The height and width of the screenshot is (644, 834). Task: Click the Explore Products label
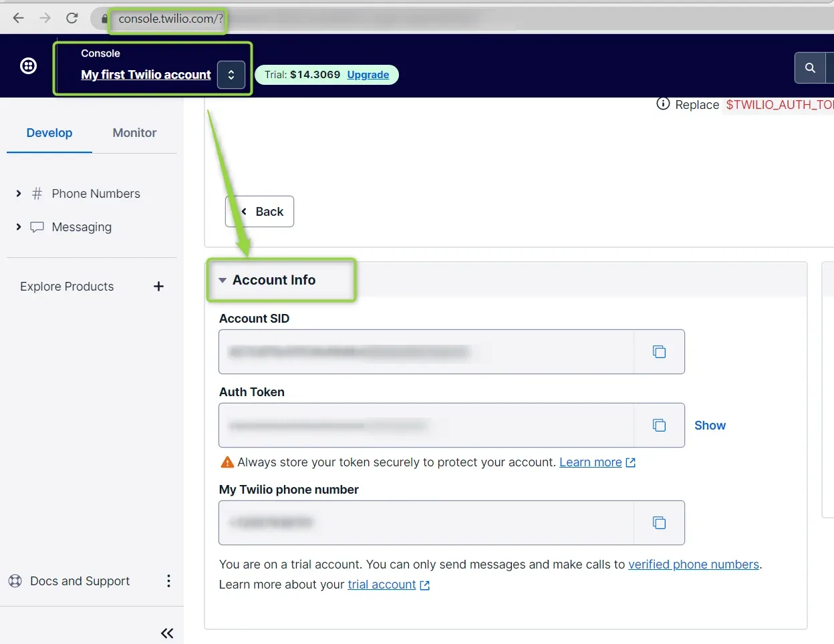67,287
